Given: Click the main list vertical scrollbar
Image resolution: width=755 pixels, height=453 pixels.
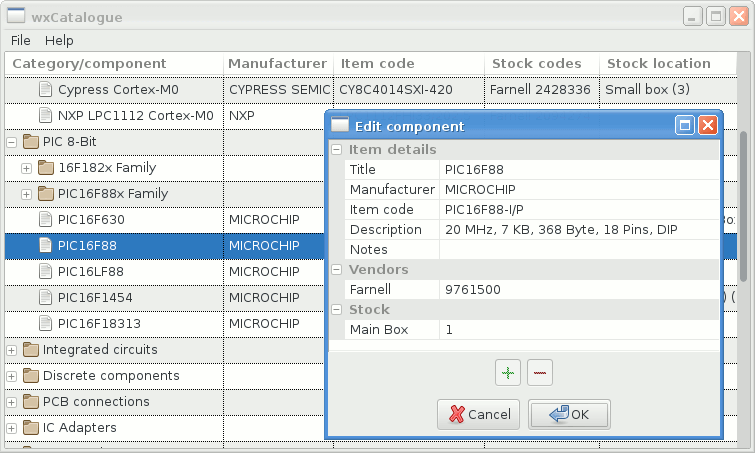Looking at the screenshot, I should coord(743,207).
